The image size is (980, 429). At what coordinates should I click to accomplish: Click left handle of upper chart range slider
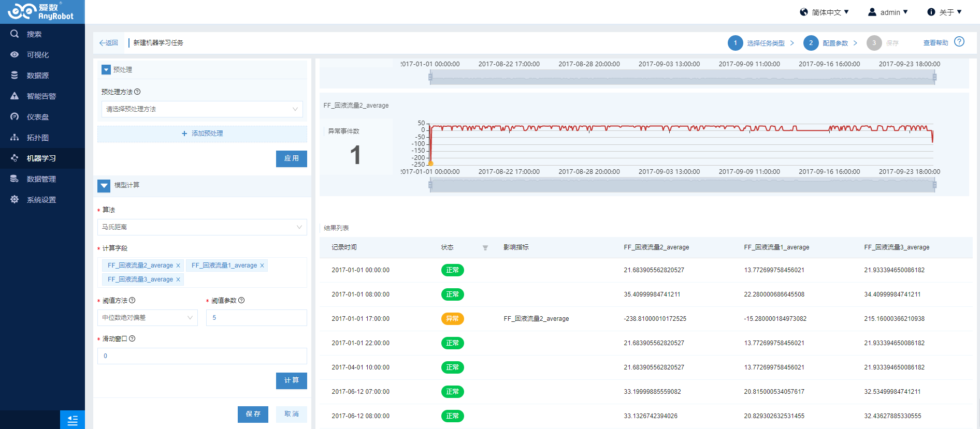coord(430,77)
